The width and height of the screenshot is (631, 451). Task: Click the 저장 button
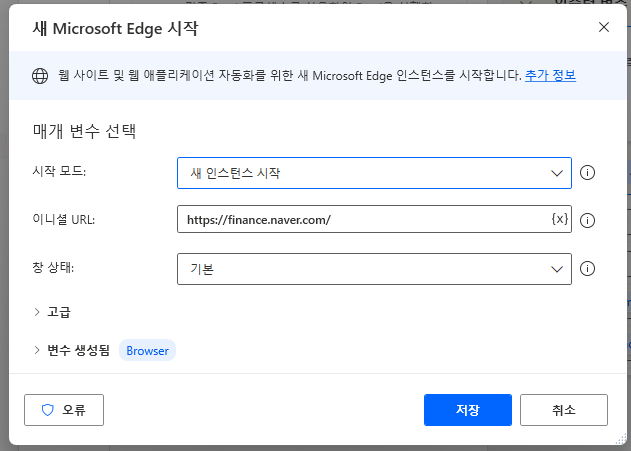click(468, 410)
